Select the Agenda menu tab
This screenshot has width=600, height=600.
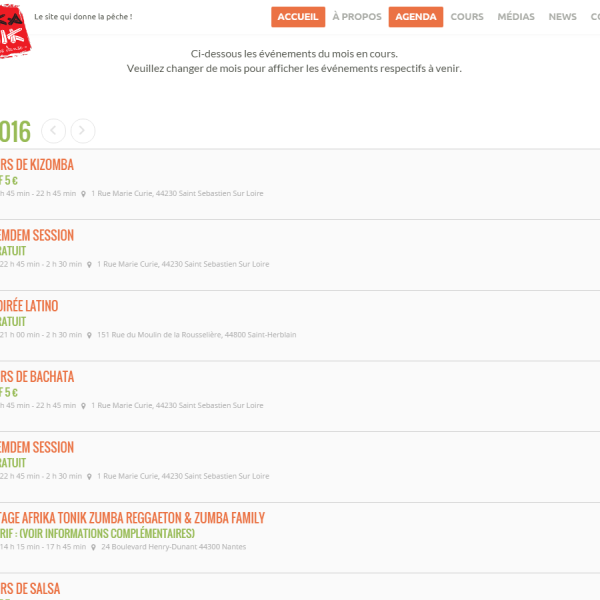pos(414,17)
